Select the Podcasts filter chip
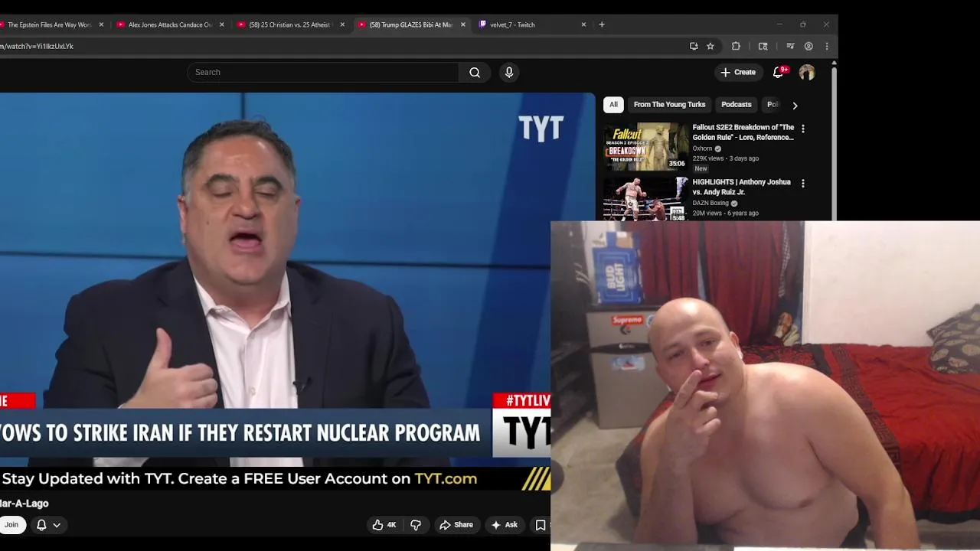This screenshot has width=980, height=551. point(736,105)
